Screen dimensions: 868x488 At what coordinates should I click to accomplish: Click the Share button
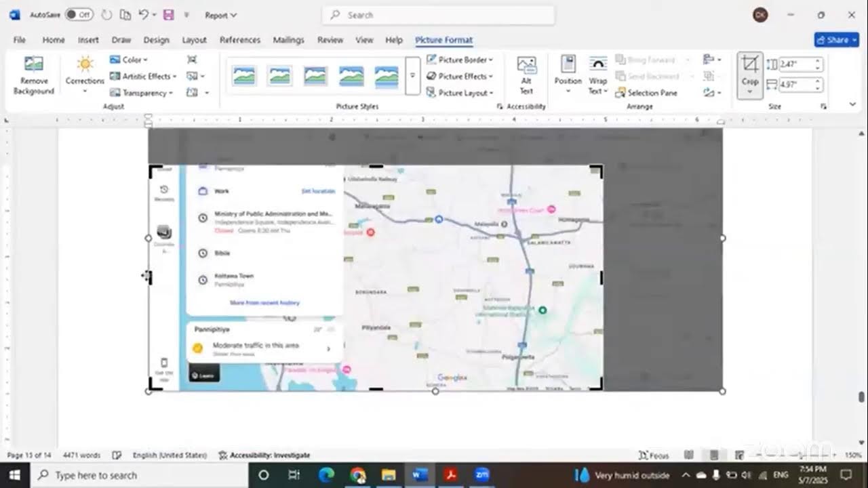pyautogui.click(x=836, y=40)
